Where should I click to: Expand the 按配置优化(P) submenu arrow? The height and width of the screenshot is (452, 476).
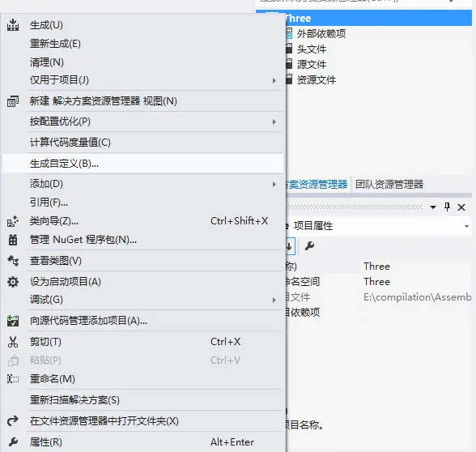tap(274, 122)
